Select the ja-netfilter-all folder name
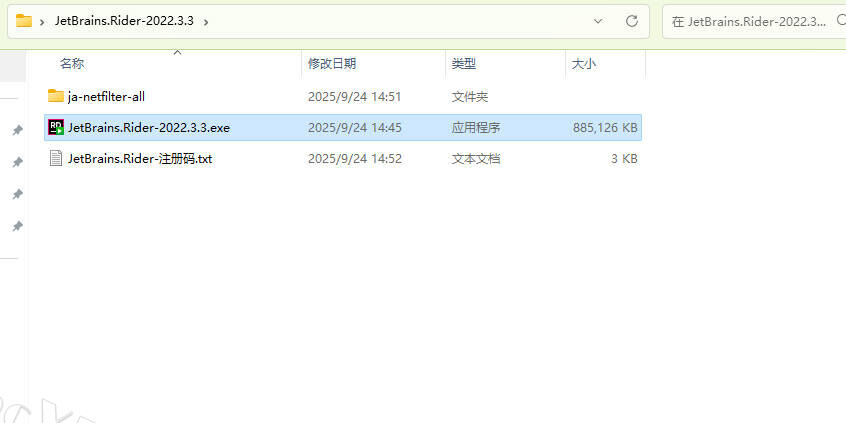 (x=106, y=97)
